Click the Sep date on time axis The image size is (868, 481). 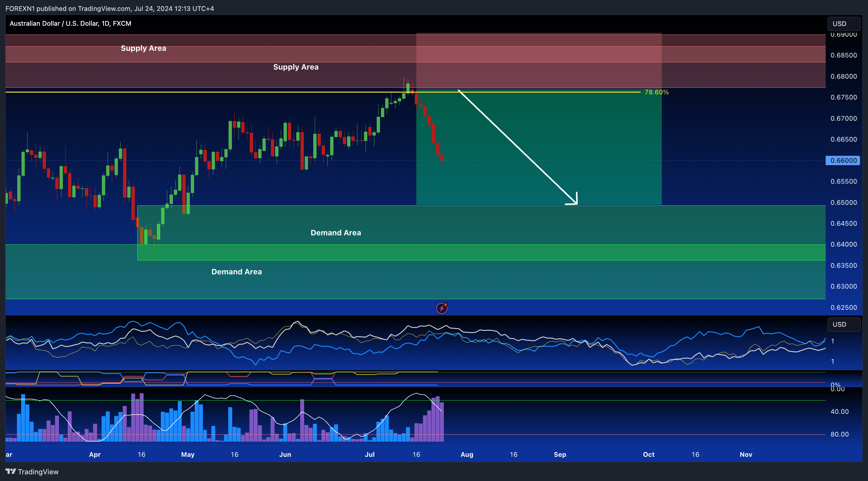point(560,454)
